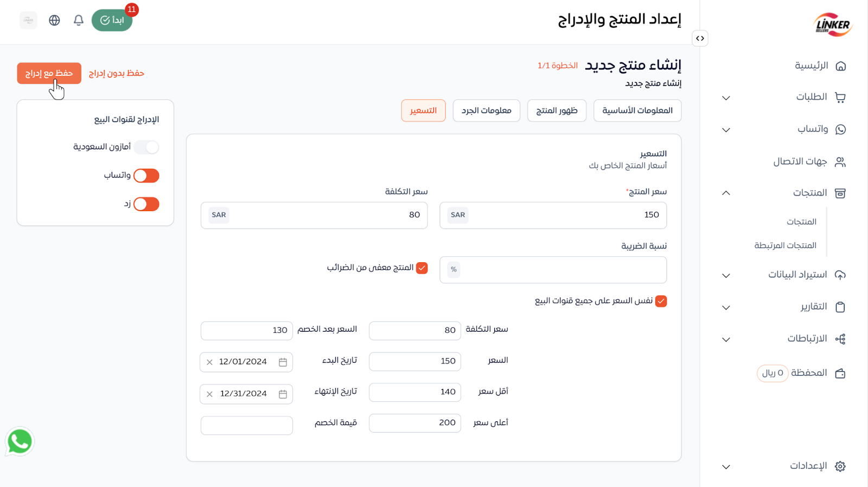868x487 pixels.
Task: Click the التقارير clipboard icon
Action: pyautogui.click(x=840, y=307)
